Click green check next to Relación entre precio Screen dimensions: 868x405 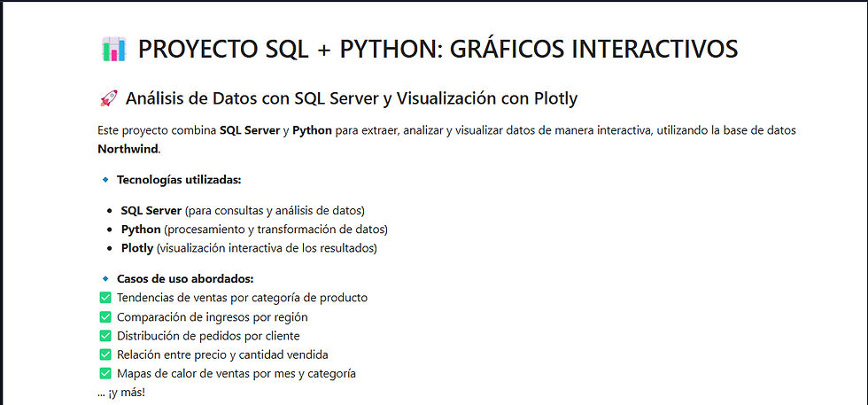[x=105, y=354]
